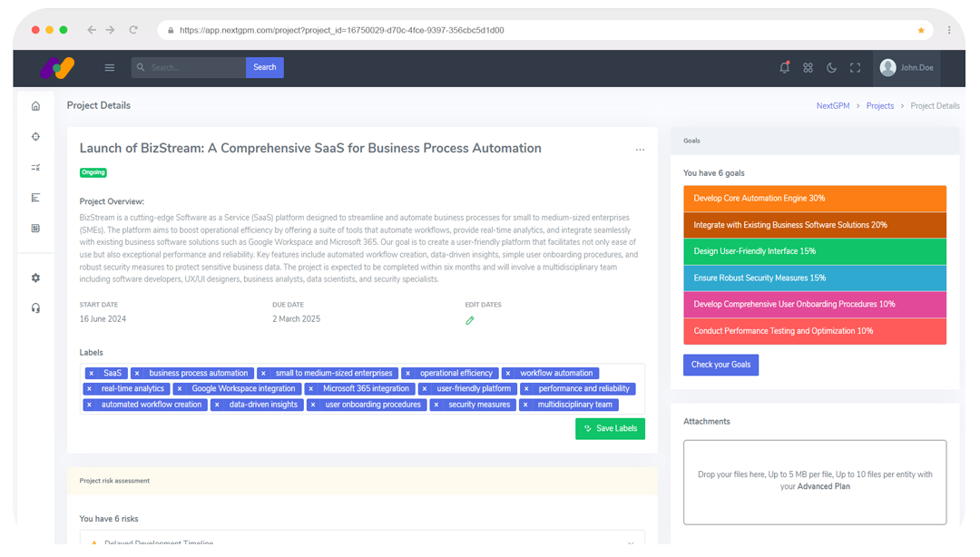Remove the user-friendly platform label
The width and height of the screenshot is (980, 557).
[425, 389]
